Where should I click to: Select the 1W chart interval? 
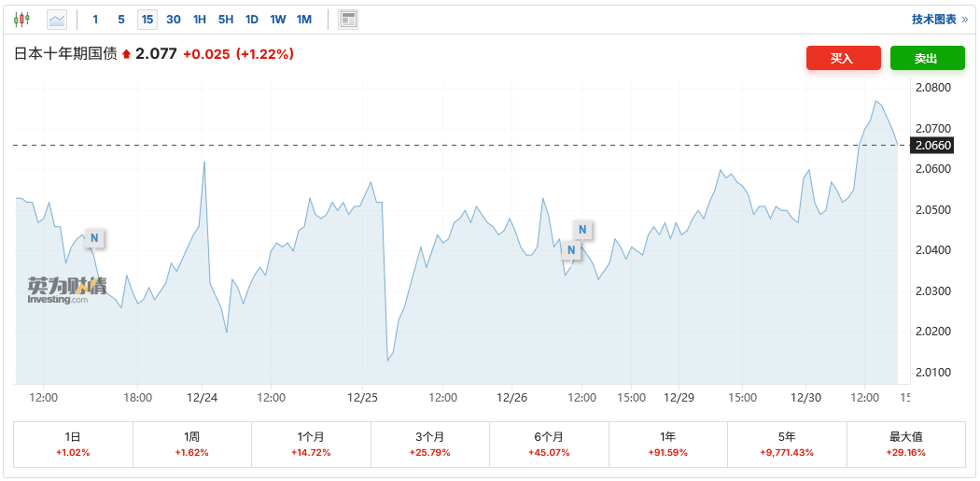(x=278, y=19)
